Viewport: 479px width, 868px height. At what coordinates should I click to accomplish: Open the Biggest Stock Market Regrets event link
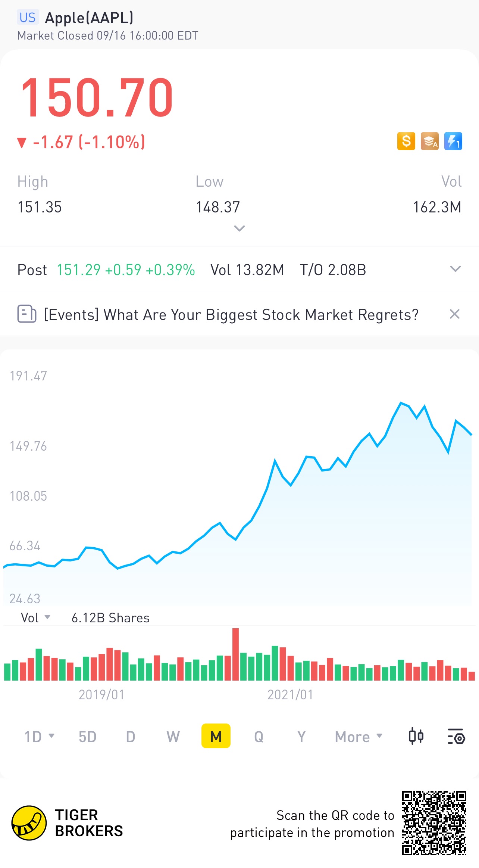tap(231, 314)
